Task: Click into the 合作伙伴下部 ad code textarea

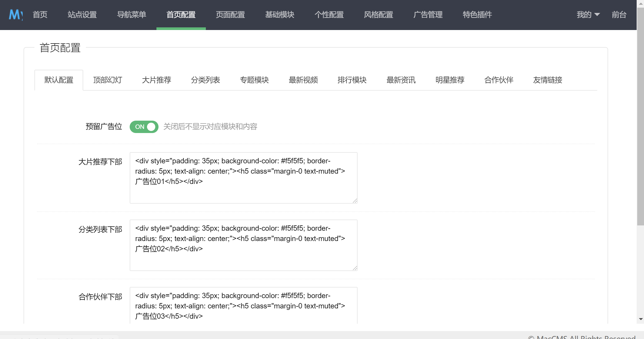Action: (243, 305)
